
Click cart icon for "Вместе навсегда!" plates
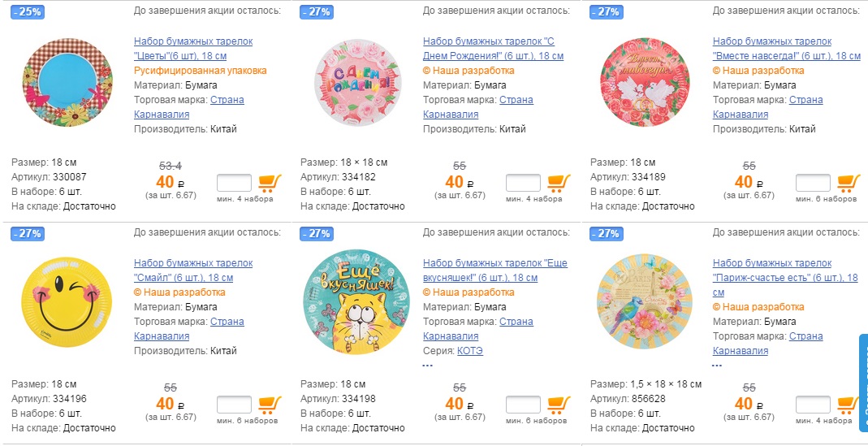(849, 182)
